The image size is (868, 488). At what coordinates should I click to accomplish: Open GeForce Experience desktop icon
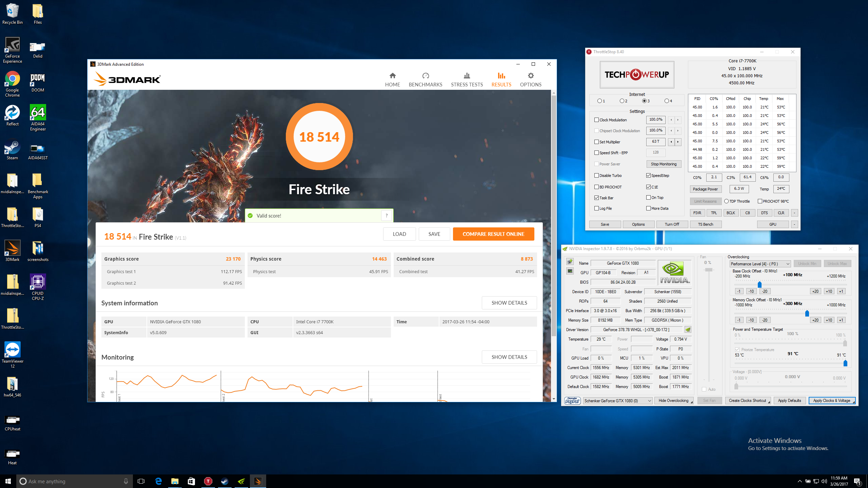point(13,50)
